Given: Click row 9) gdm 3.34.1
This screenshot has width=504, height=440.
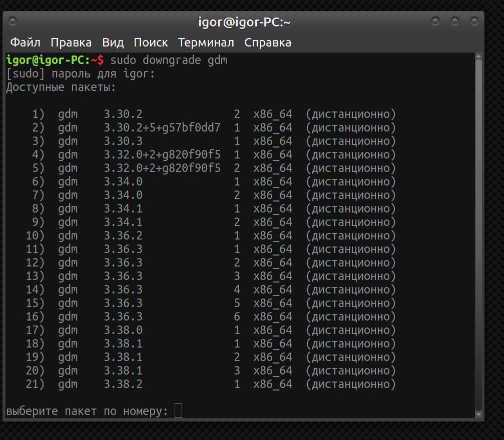Looking at the screenshot, I should 214,222.
